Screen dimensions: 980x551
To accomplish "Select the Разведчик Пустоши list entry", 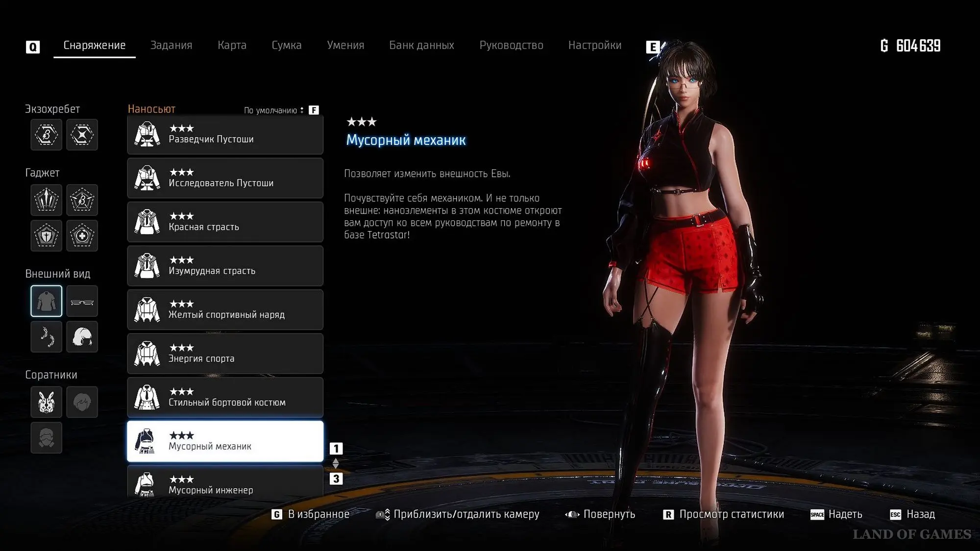I will click(225, 134).
